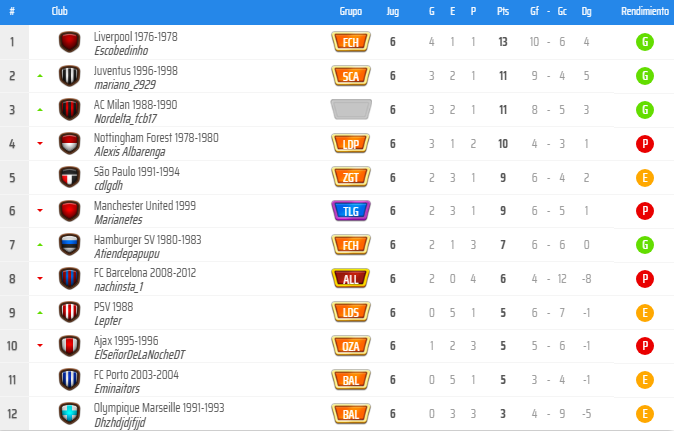Click the FC Porto 2003-2004 crest
The height and width of the screenshot is (431, 674).
click(x=69, y=379)
